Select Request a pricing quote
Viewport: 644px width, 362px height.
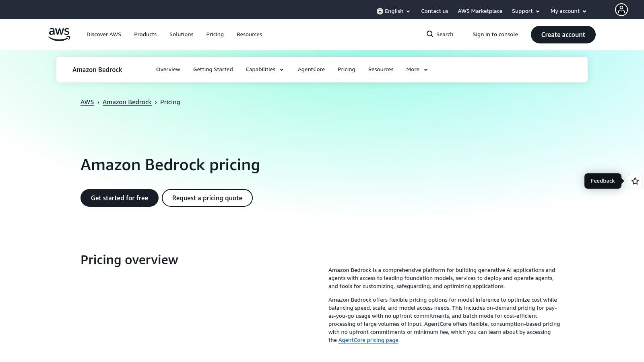coord(207,197)
